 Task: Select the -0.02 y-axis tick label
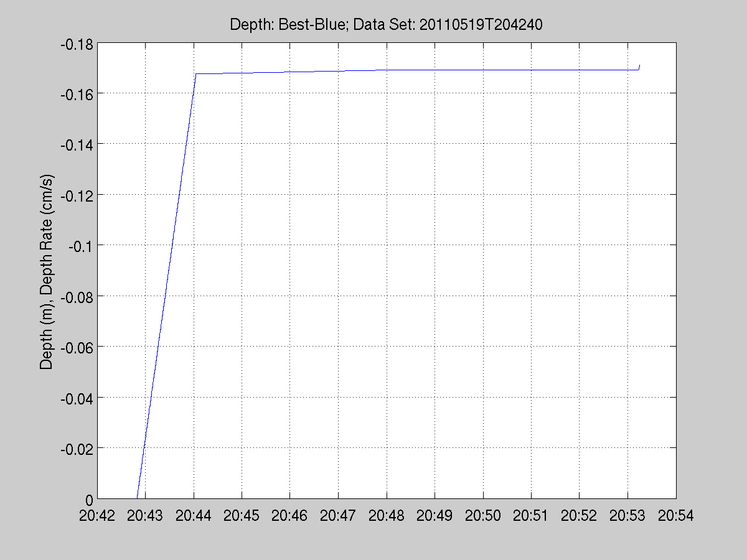tap(75, 449)
